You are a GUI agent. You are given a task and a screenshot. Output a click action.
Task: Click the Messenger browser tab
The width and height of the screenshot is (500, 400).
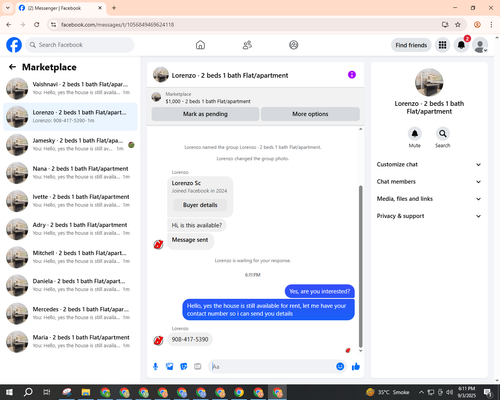pyautogui.click(x=60, y=8)
